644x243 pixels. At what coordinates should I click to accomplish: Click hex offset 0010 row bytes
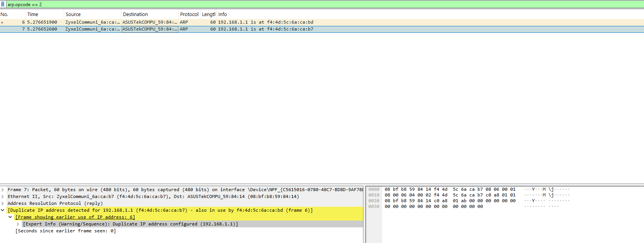click(450, 195)
